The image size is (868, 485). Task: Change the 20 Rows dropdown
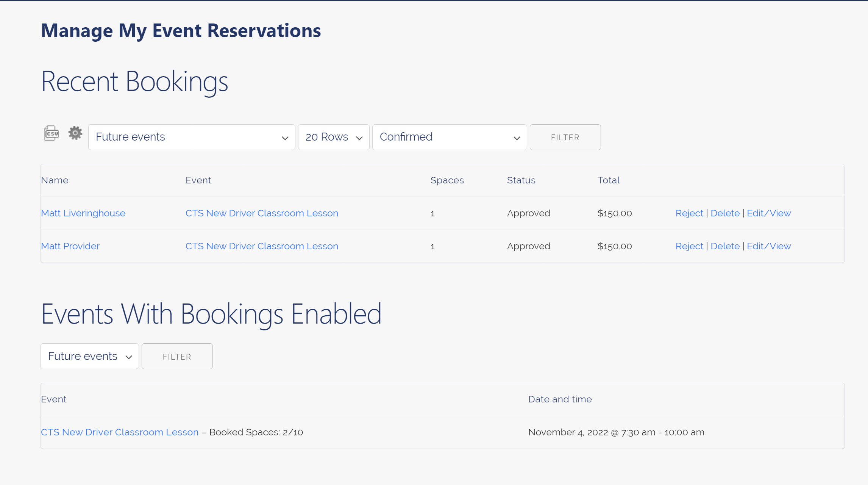pos(334,137)
